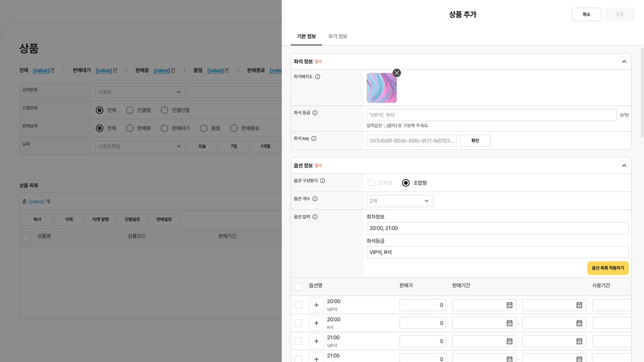Click info icon next to 좌석 key
The image size is (644, 362).
tap(314, 138)
